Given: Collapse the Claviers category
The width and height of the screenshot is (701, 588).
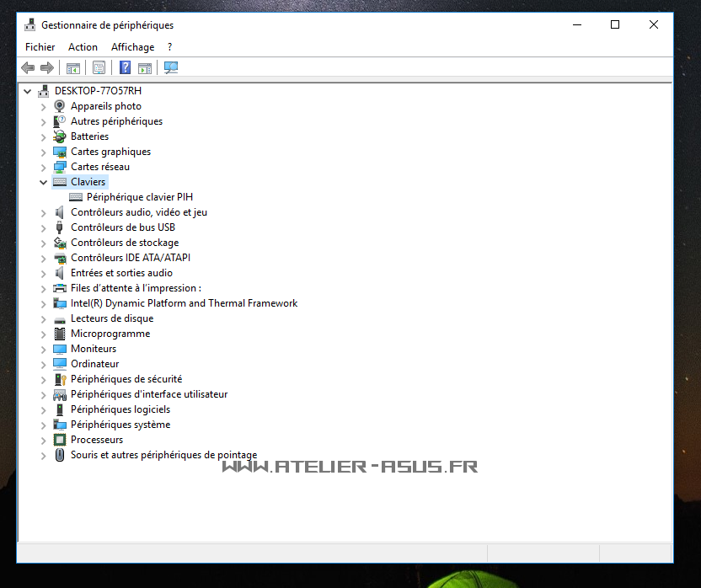Looking at the screenshot, I should tap(44, 182).
